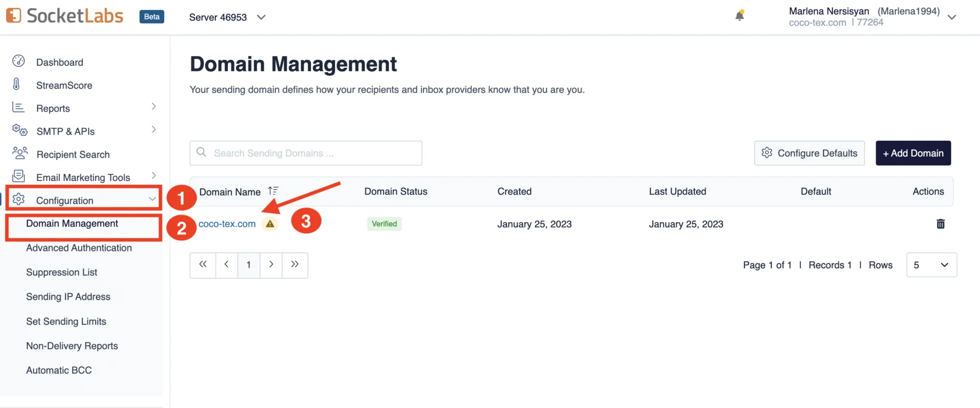The width and height of the screenshot is (980, 408).
Task: Open Dashboard in the sidebar
Action: point(60,62)
